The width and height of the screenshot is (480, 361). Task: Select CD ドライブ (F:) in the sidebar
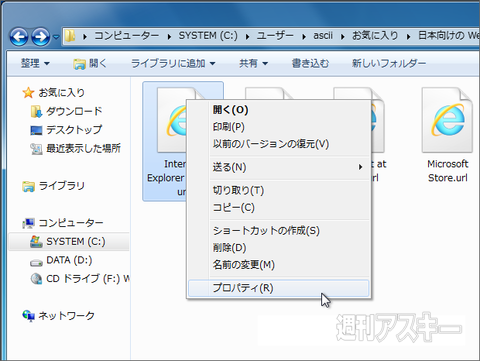88,278
